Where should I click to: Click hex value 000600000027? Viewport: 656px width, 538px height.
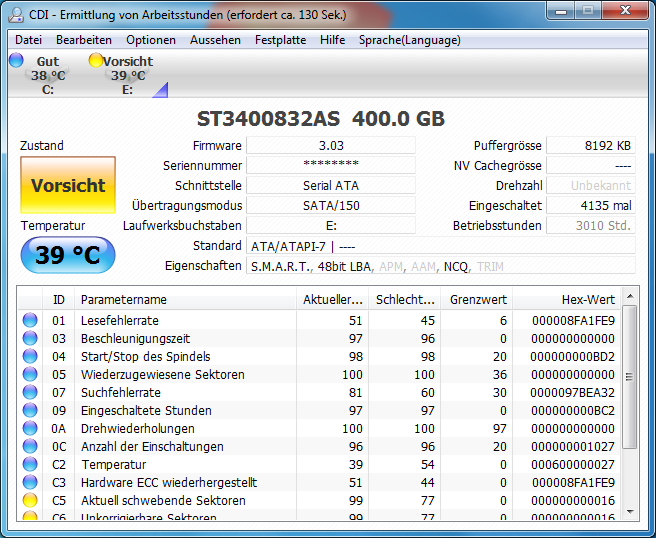coord(573,465)
